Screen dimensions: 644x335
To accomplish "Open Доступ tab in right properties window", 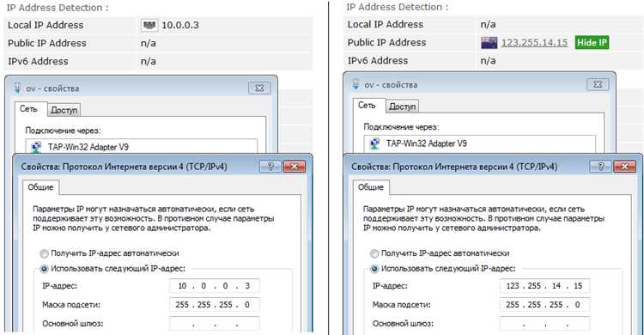I will [403, 107].
